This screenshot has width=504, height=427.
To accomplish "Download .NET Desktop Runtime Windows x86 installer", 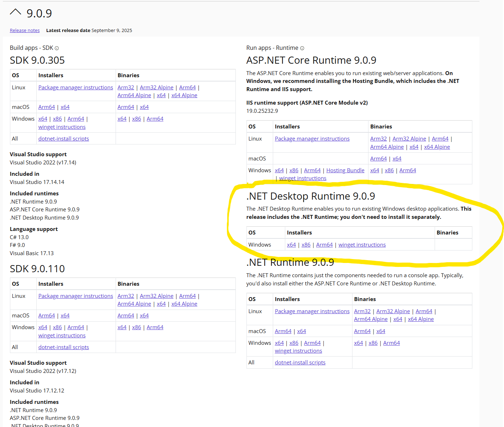I will click(x=306, y=245).
